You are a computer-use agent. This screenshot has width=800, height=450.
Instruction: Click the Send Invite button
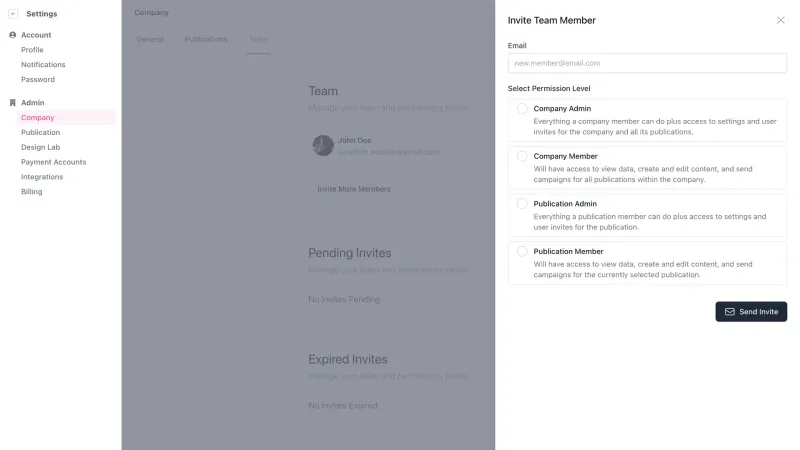coord(751,312)
